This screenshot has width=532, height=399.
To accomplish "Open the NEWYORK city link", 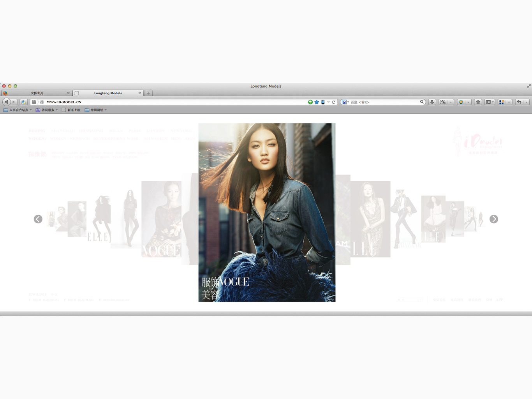I will click(181, 131).
